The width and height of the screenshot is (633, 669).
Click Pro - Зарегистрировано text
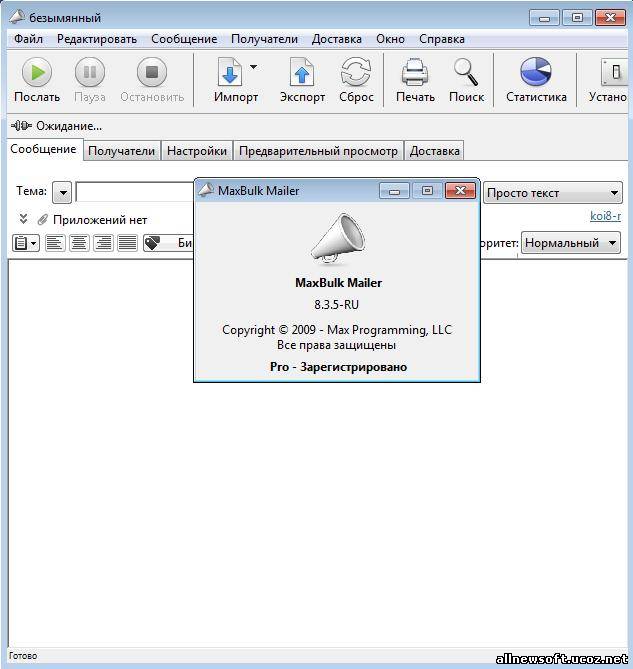(x=338, y=367)
